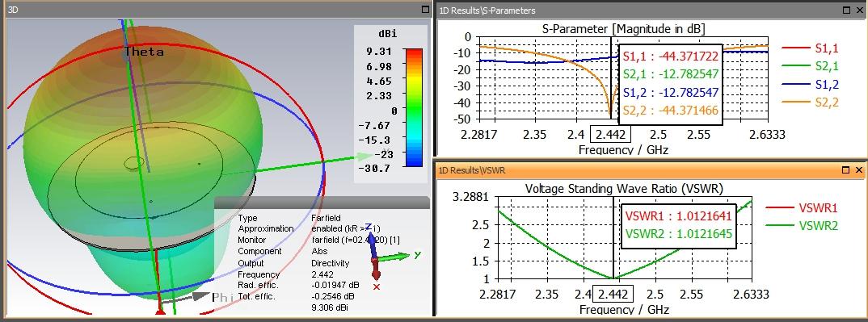Click the 2.442 marker label in S-Parameter plot
Image resolution: width=868 pixels, height=322 pixels.
pos(611,135)
